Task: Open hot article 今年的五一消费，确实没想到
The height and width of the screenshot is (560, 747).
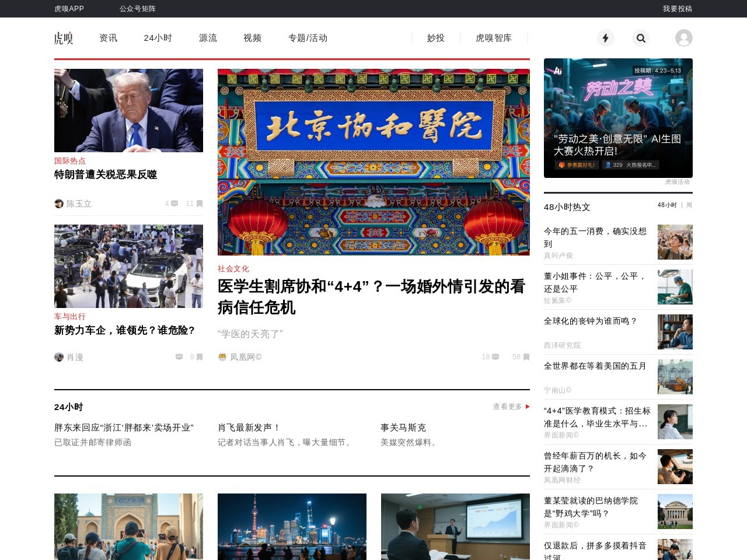Action: click(x=595, y=237)
